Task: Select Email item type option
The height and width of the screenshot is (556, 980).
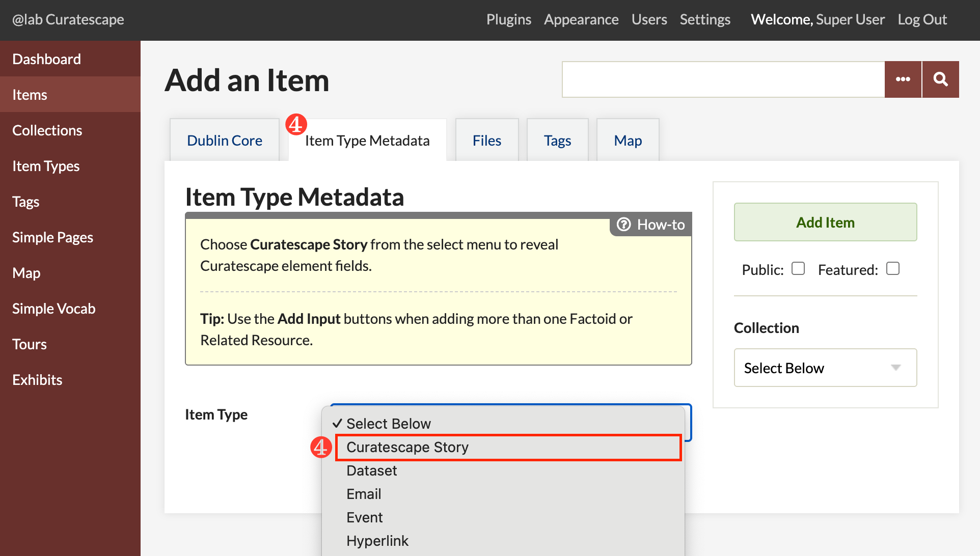Action: pos(503,494)
